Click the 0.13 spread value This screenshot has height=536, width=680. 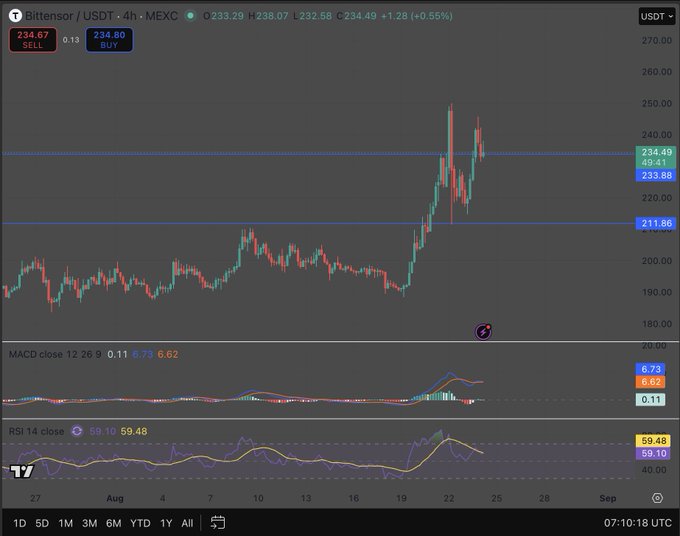pyautogui.click(x=71, y=40)
